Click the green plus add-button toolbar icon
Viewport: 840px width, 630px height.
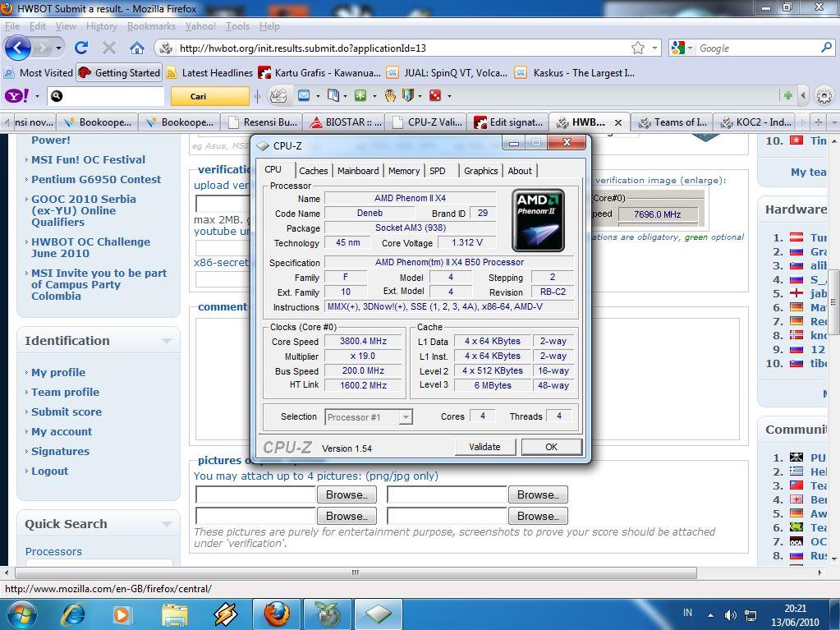coord(787,96)
